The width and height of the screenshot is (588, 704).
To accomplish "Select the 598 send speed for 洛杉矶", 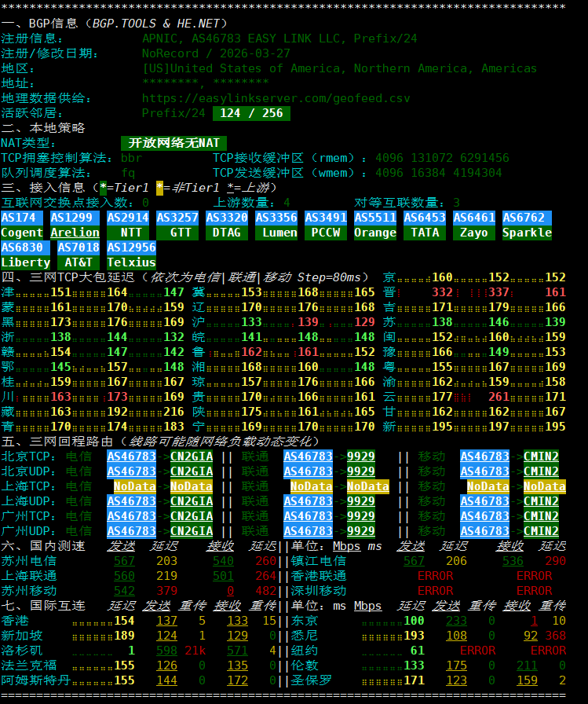I will (167, 651).
